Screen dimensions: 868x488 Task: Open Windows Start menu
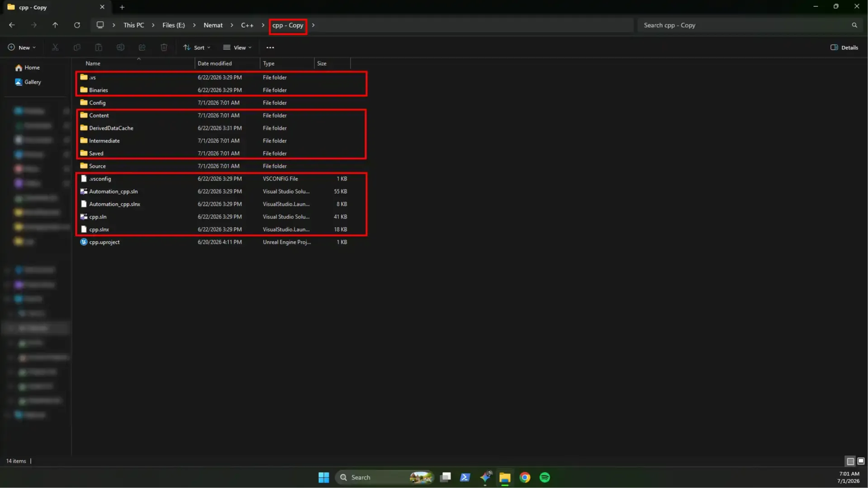click(x=324, y=478)
